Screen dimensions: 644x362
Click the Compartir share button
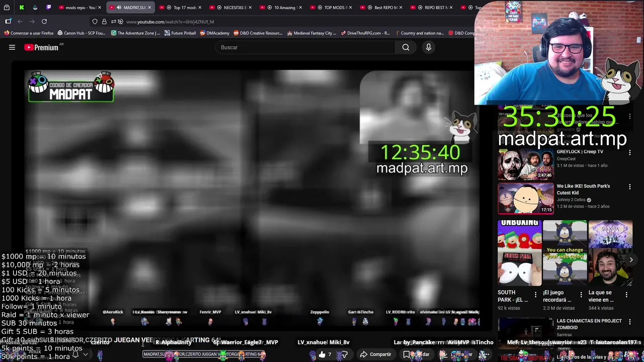click(375, 354)
